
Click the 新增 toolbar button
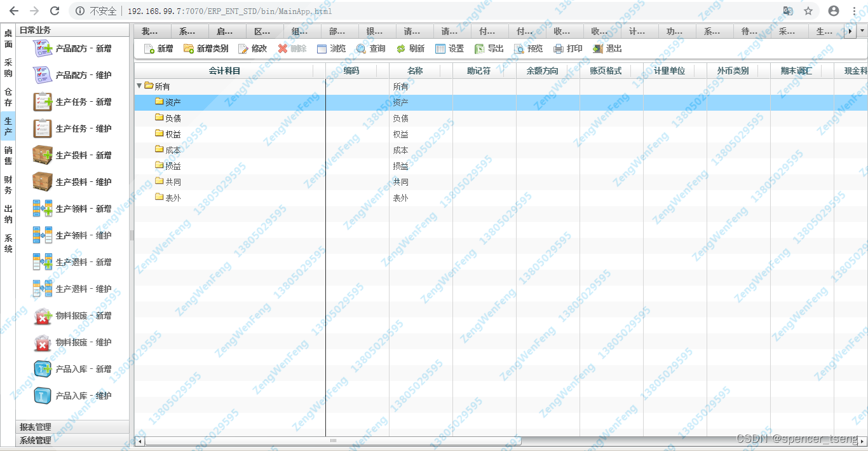click(158, 48)
